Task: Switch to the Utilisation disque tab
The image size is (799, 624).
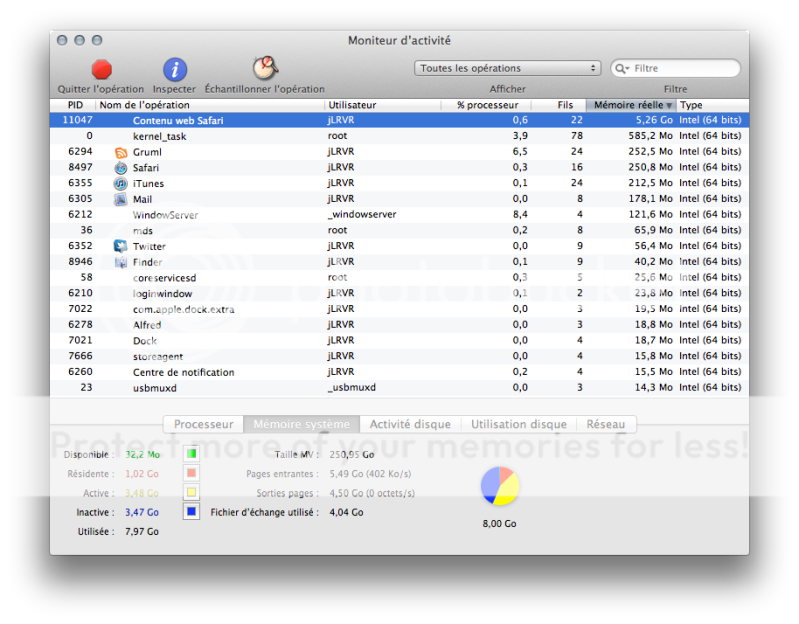Action: click(x=519, y=424)
